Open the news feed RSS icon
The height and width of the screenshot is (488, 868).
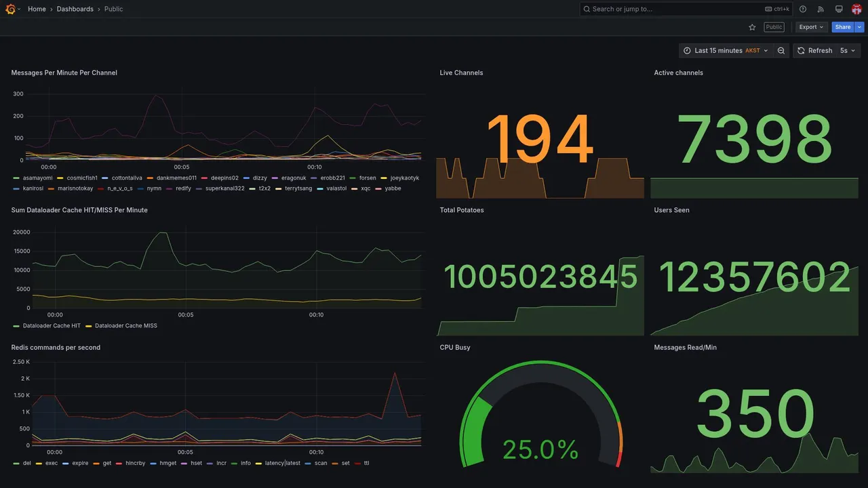tap(821, 9)
